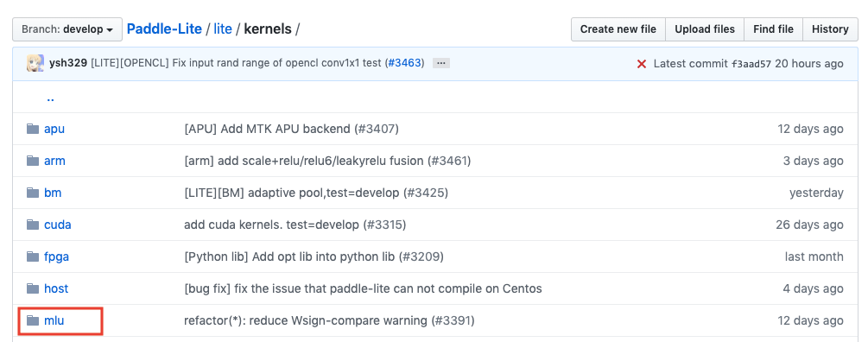This screenshot has height=342, width=868.
Task: Click the folder icon beside bm
Action: tap(33, 193)
